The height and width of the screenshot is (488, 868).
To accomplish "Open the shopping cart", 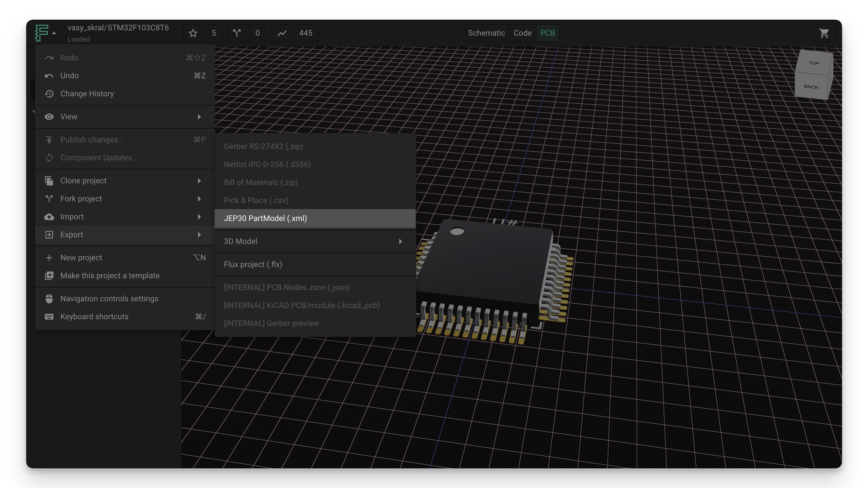I will pyautogui.click(x=824, y=33).
